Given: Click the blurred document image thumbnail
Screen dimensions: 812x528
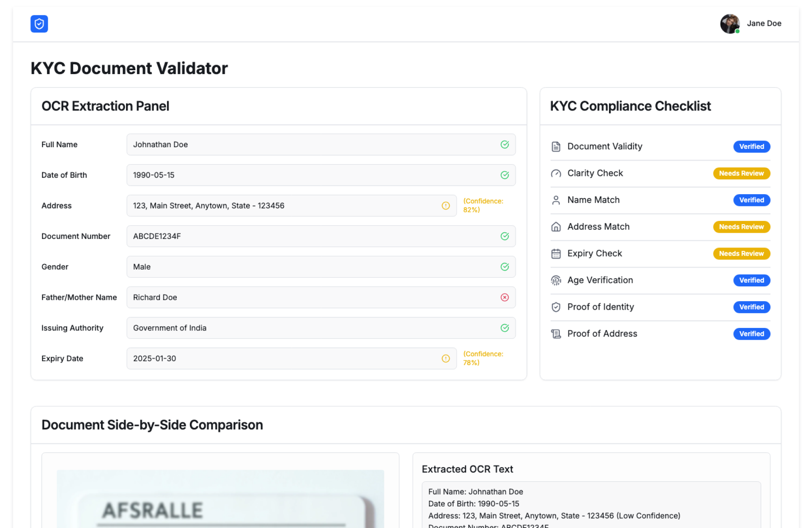Looking at the screenshot, I should coord(220,499).
